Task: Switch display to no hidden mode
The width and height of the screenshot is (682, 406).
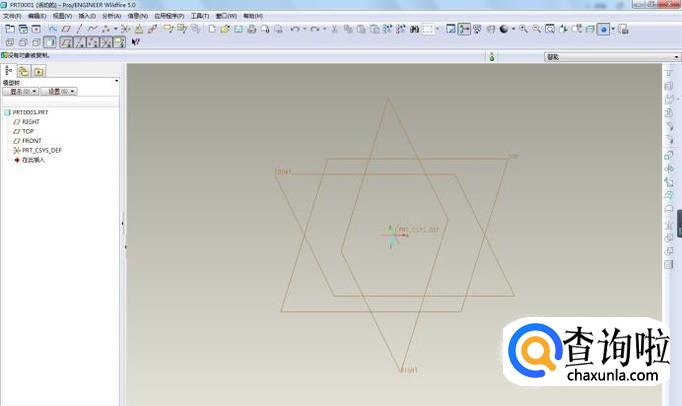Action: (37, 42)
